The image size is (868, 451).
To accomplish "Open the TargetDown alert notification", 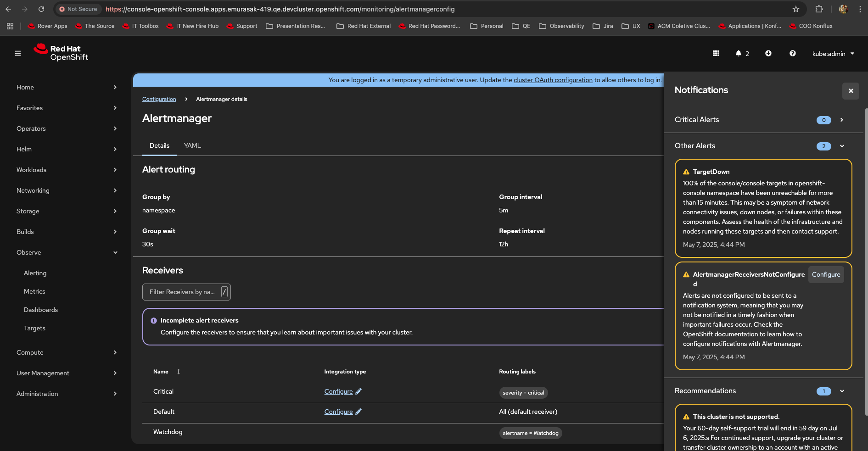I will click(x=763, y=208).
